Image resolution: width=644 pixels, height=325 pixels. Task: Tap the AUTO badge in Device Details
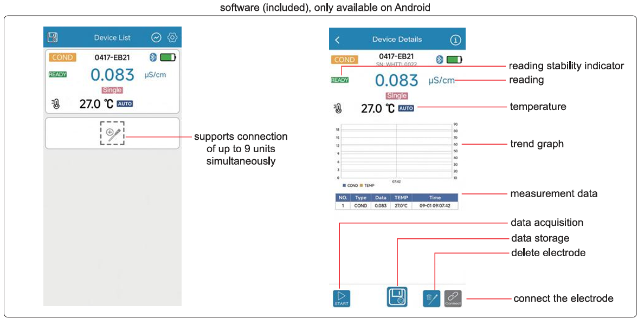[x=406, y=108]
